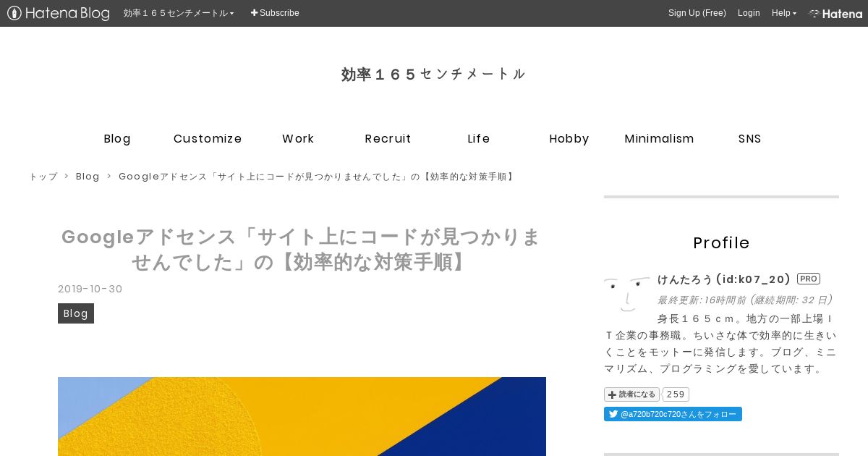Open Sign Up (Free) link
The height and width of the screenshot is (456, 868).
697,13
